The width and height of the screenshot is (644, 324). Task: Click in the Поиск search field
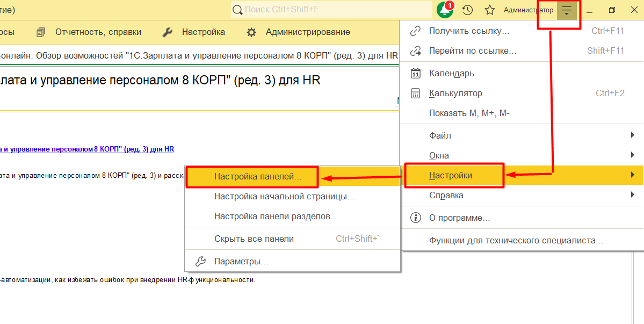pyautogui.click(x=331, y=10)
